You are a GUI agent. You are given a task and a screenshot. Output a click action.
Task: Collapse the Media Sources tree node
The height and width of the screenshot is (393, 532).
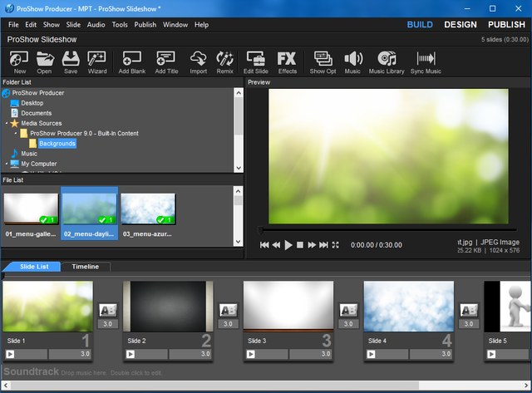[x=7, y=123]
